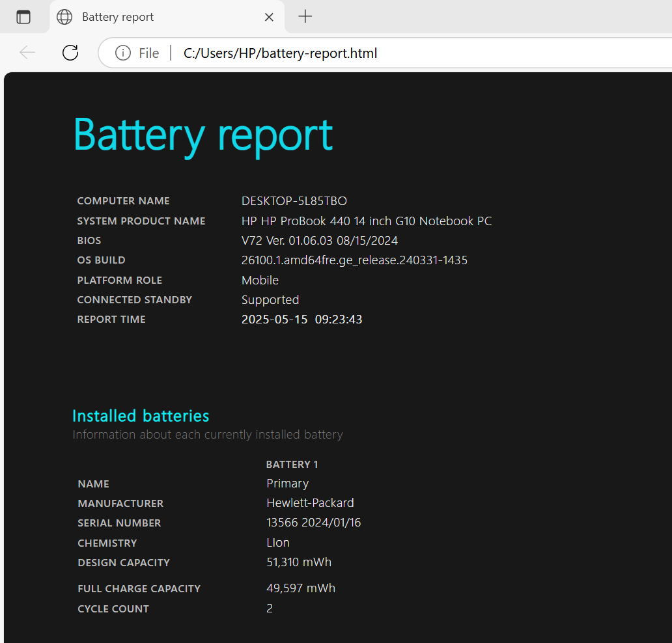Screen dimensions: 672x643
Task: Click the design capacity 51,310 mWh value
Action: [x=299, y=562]
